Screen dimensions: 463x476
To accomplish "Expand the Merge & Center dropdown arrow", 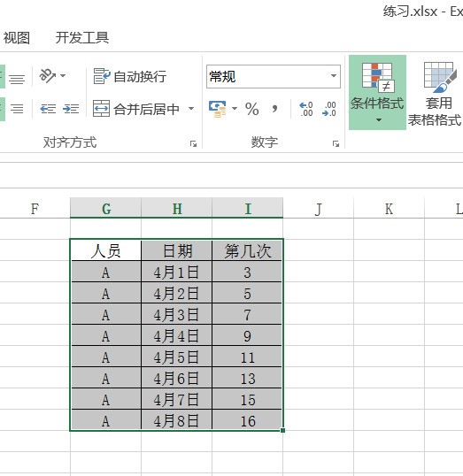I will click(191, 108).
